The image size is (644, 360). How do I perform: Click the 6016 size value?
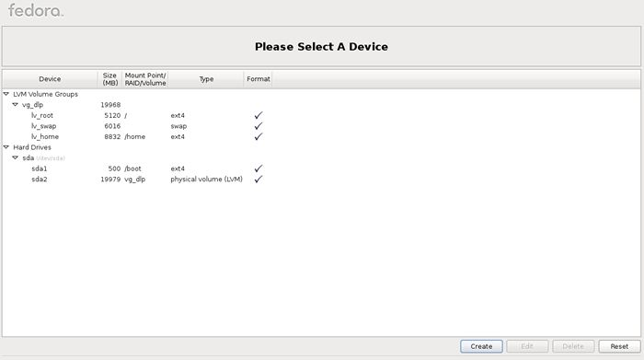[x=112, y=126]
